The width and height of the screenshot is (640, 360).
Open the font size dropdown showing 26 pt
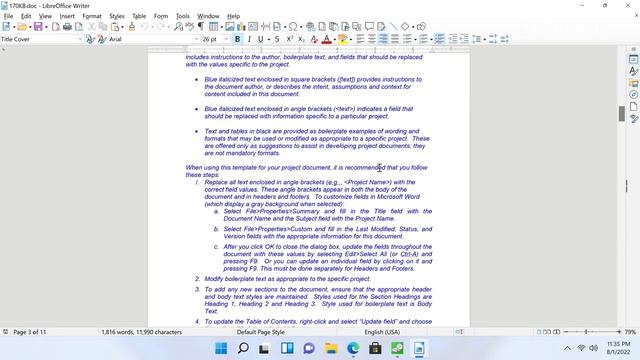226,39
